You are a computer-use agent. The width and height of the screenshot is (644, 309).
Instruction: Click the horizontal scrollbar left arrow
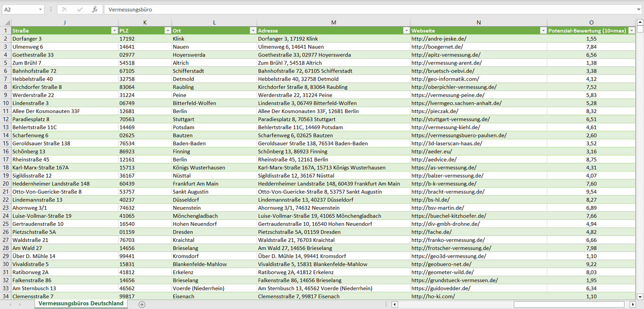(394, 305)
